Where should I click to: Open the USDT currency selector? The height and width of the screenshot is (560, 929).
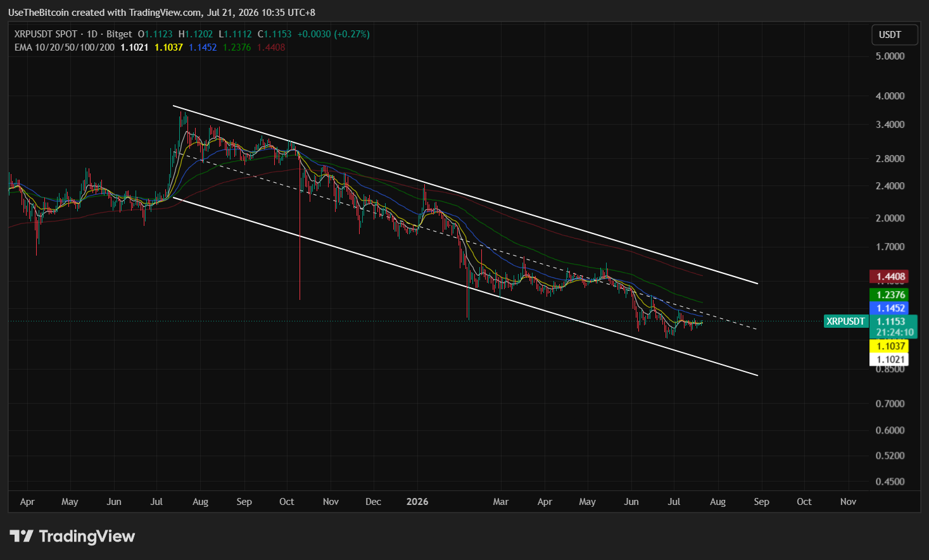(x=894, y=35)
